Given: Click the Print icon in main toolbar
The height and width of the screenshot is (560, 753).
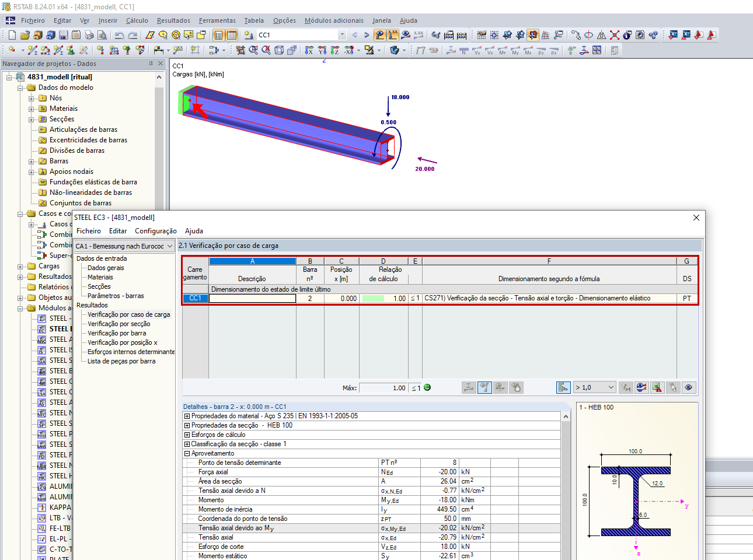Looking at the screenshot, I should [x=89, y=35].
